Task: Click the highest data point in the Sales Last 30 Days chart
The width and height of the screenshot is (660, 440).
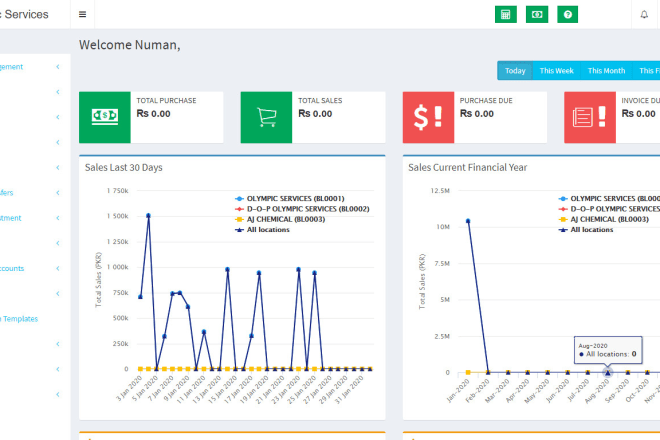Action: tap(148, 216)
